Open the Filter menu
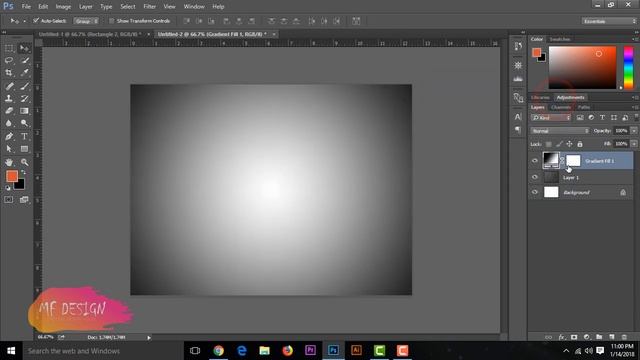 coord(149,7)
